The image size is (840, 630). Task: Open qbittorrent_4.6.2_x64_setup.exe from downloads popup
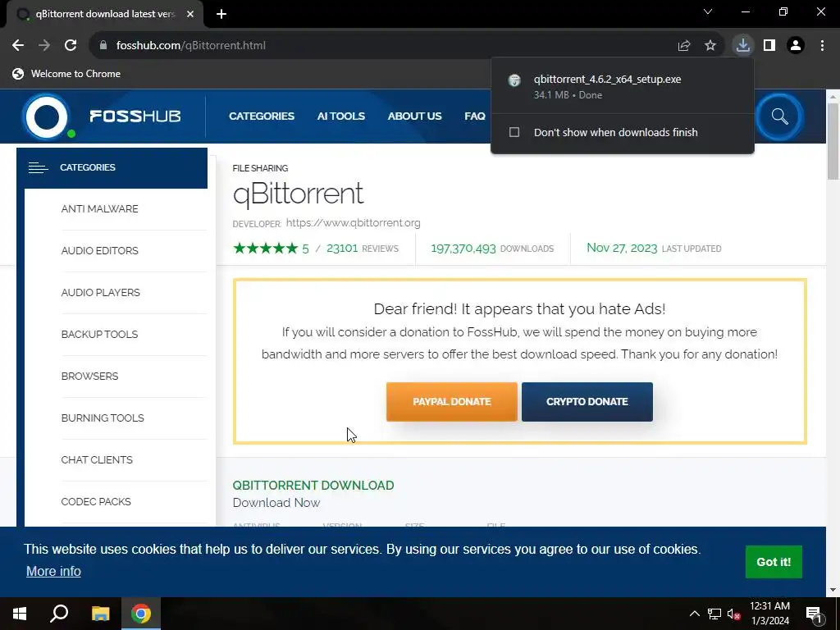(x=607, y=80)
